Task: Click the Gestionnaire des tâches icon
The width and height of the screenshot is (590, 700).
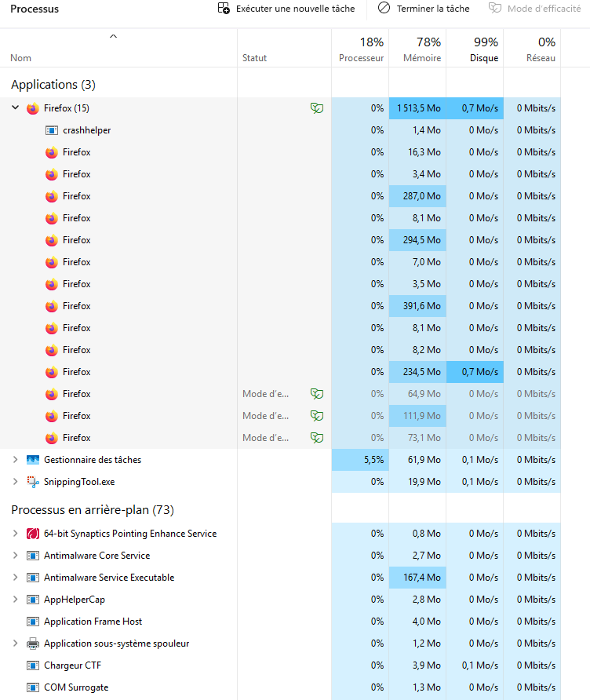Action: [x=33, y=460]
